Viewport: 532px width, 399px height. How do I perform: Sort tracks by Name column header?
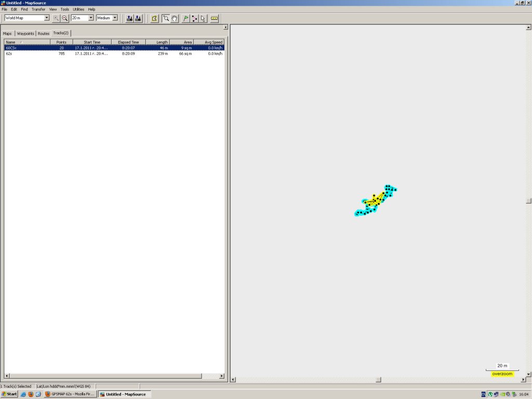(27, 42)
